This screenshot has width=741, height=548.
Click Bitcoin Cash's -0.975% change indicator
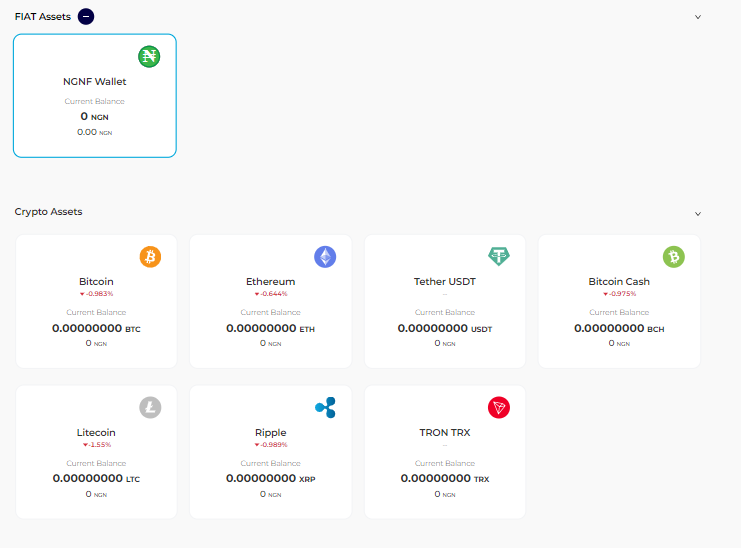[x=619, y=294]
